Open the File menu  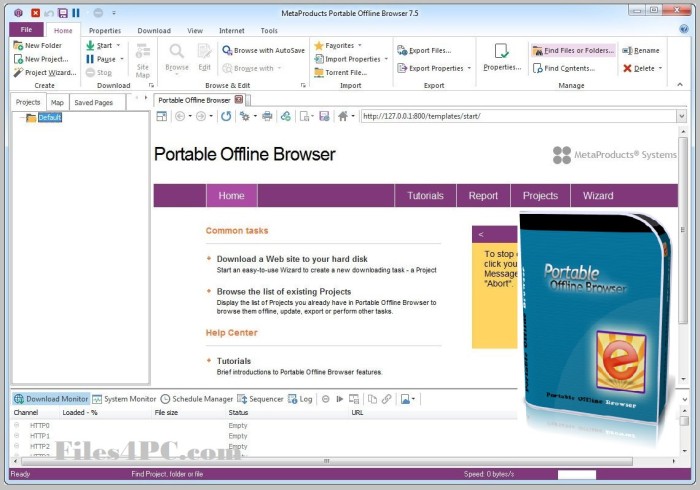26,29
